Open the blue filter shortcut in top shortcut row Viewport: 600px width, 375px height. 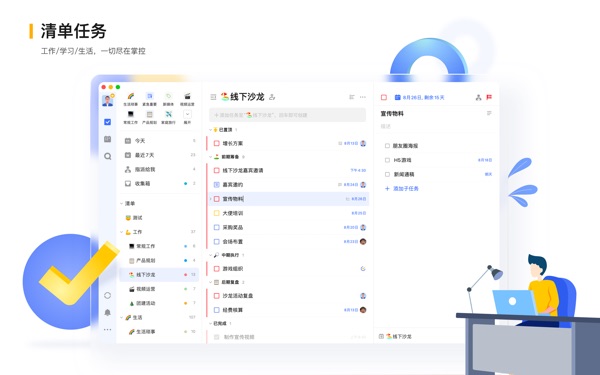[x=150, y=96]
